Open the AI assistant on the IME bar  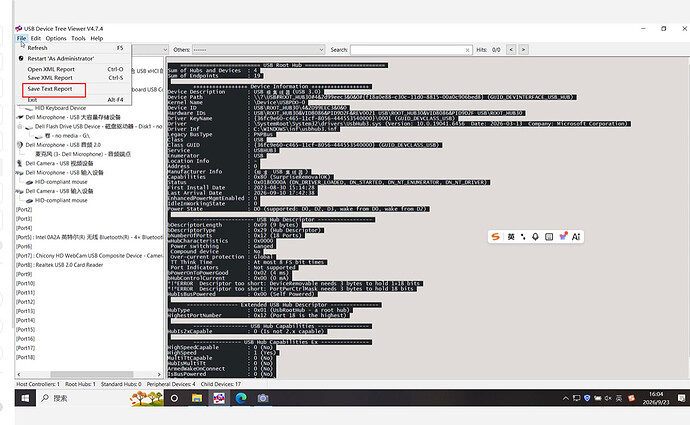pyautogui.click(x=576, y=237)
